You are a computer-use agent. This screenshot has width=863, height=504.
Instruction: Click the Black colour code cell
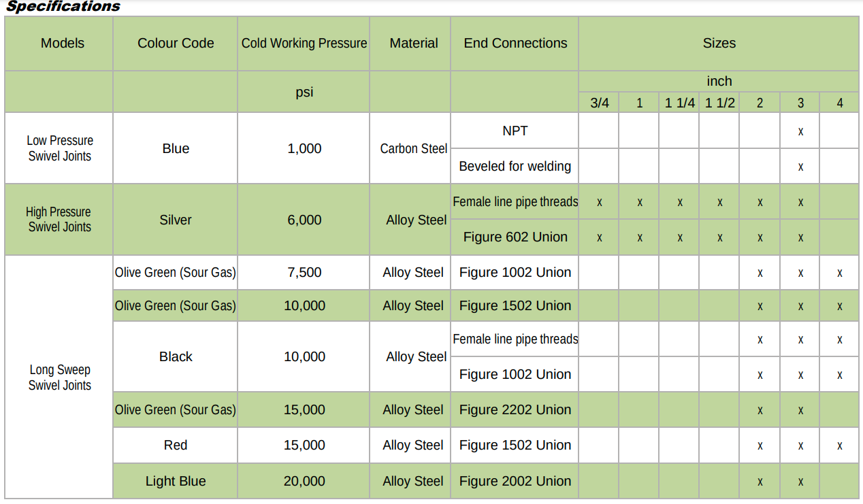176,356
